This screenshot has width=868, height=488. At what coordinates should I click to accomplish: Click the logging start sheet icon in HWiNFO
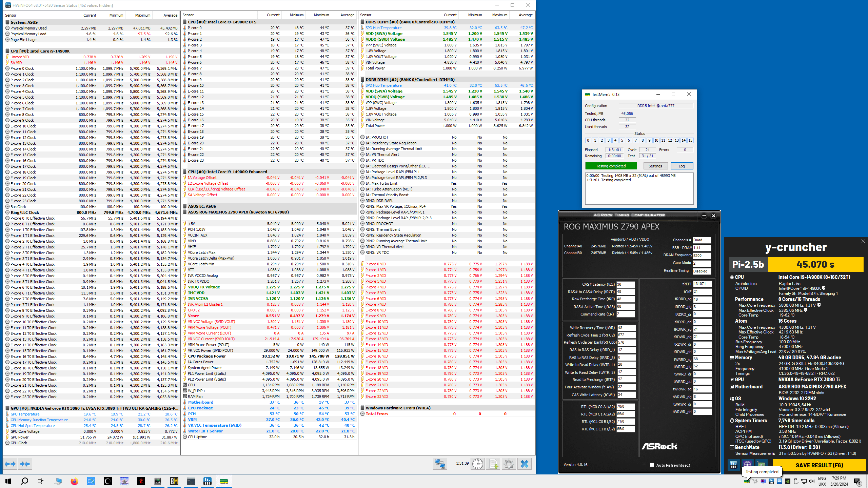coord(493,464)
